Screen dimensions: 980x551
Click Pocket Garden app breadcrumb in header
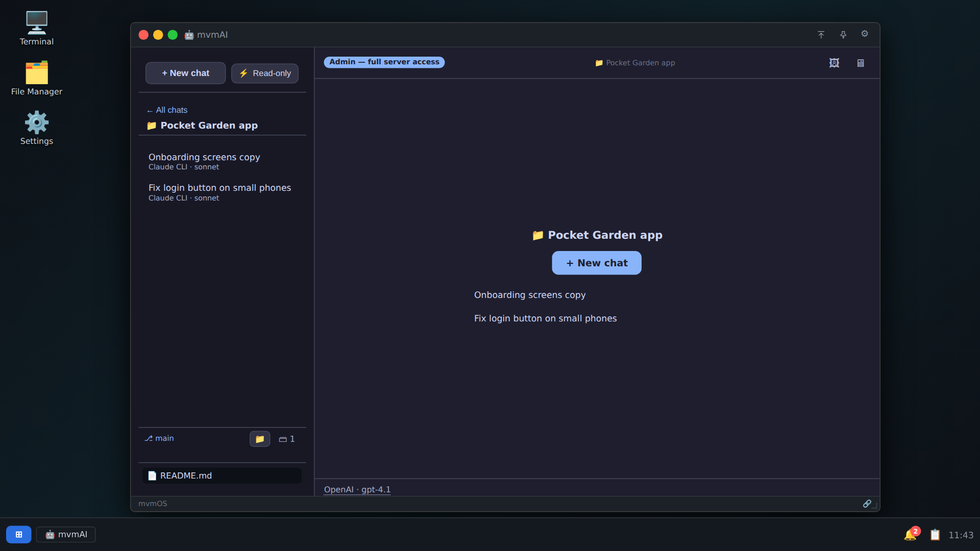pyautogui.click(x=635, y=63)
